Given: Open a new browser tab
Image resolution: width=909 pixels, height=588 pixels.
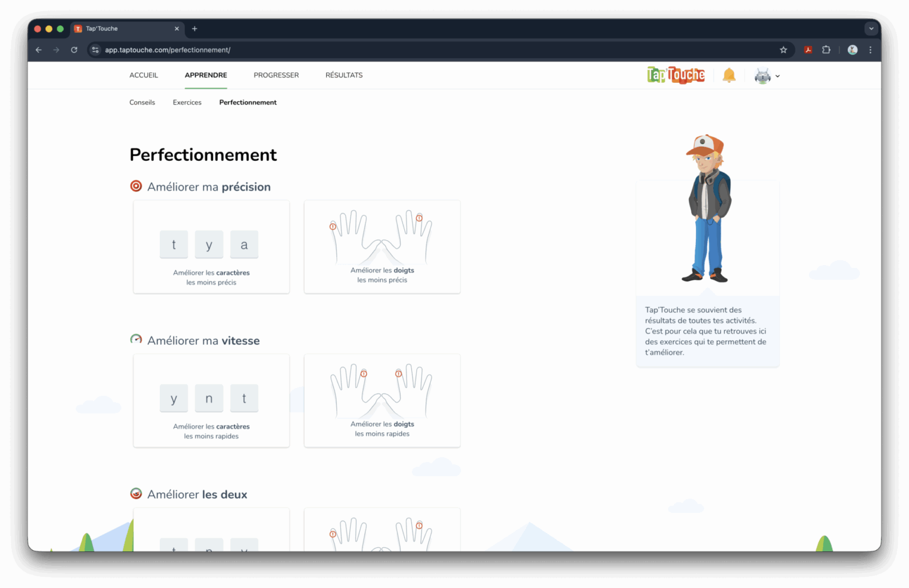Looking at the screenshot, I should tap(195, 28).
